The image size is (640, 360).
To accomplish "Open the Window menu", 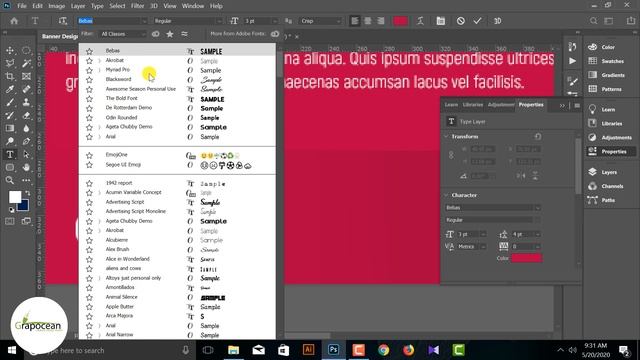I will coord(193,6).
